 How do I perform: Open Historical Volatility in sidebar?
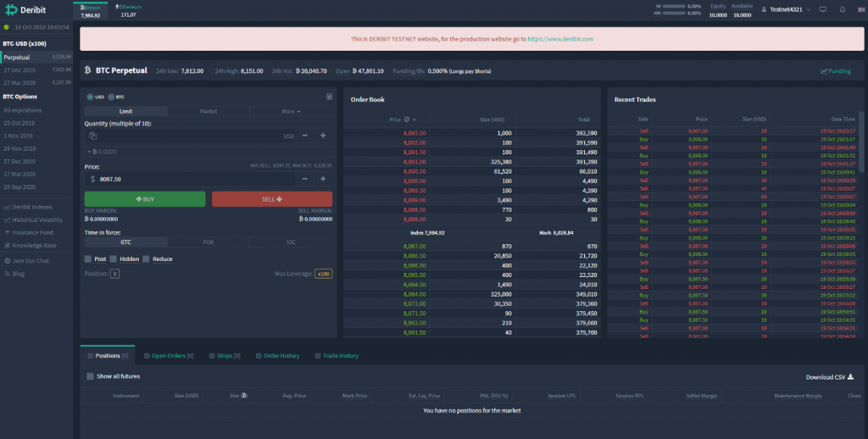tap(33, 219)
